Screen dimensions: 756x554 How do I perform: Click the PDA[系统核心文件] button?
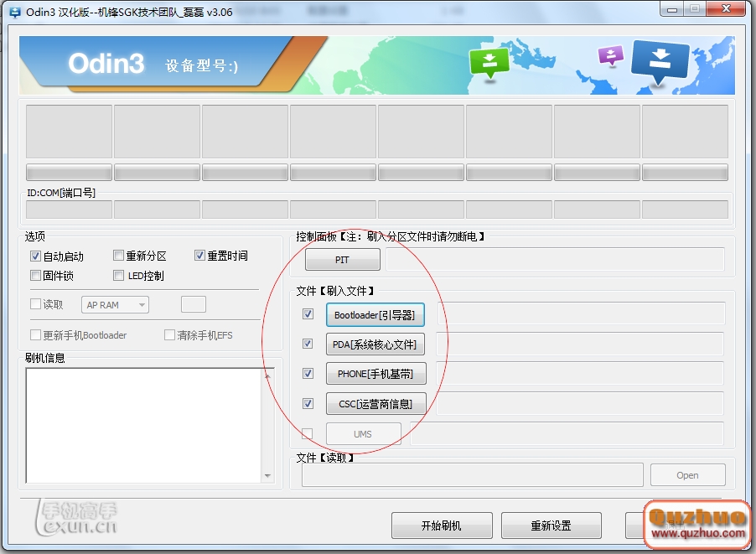pos(375,344)
